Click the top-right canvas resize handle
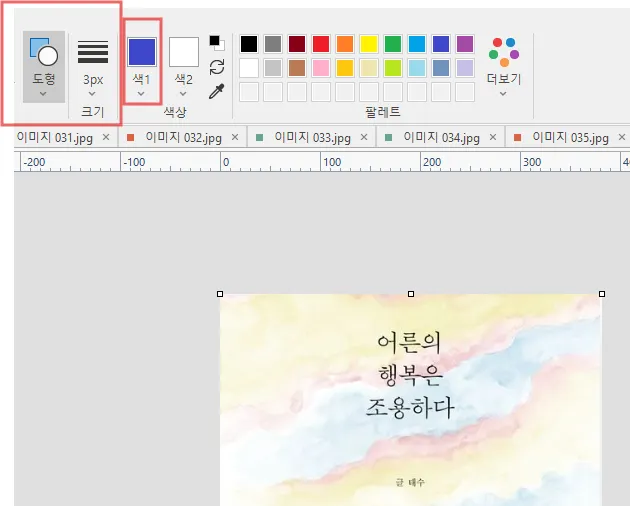630x506 pixels. point(602,294)
